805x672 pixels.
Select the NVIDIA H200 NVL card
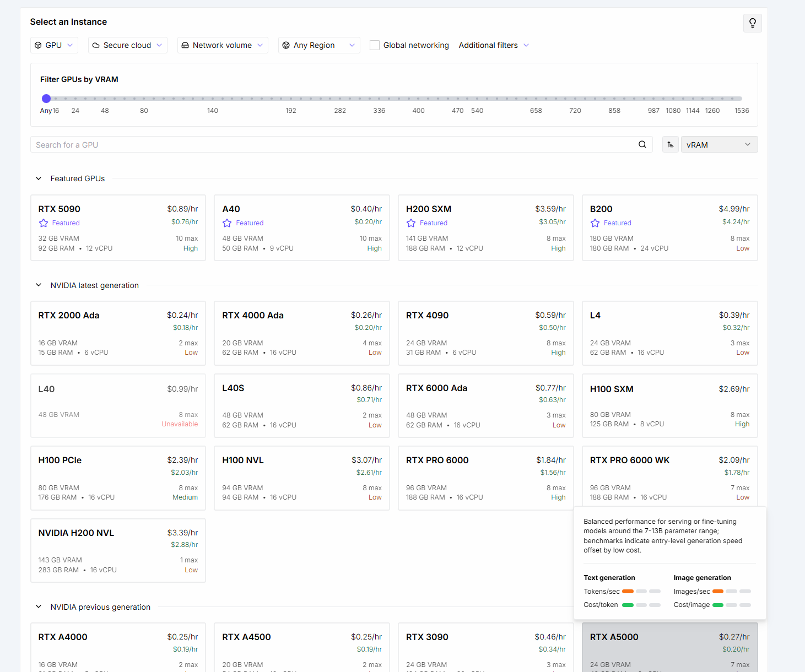coord(118,550)
